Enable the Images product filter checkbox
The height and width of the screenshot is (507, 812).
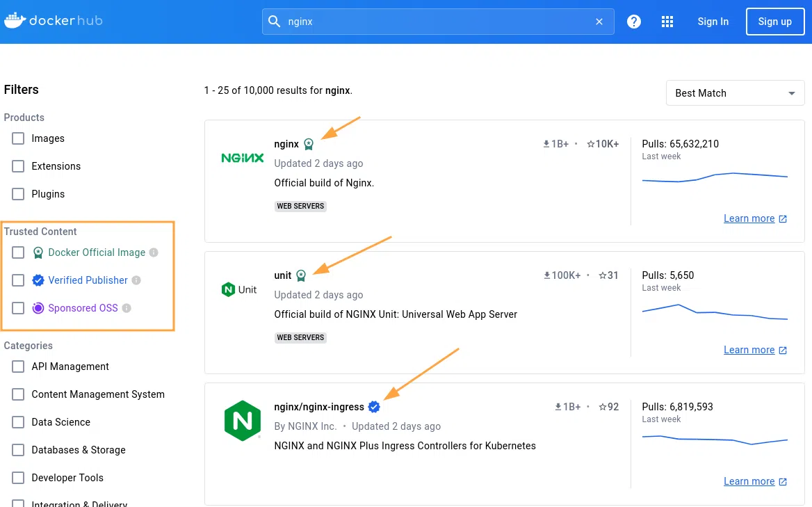pos(18,138)
